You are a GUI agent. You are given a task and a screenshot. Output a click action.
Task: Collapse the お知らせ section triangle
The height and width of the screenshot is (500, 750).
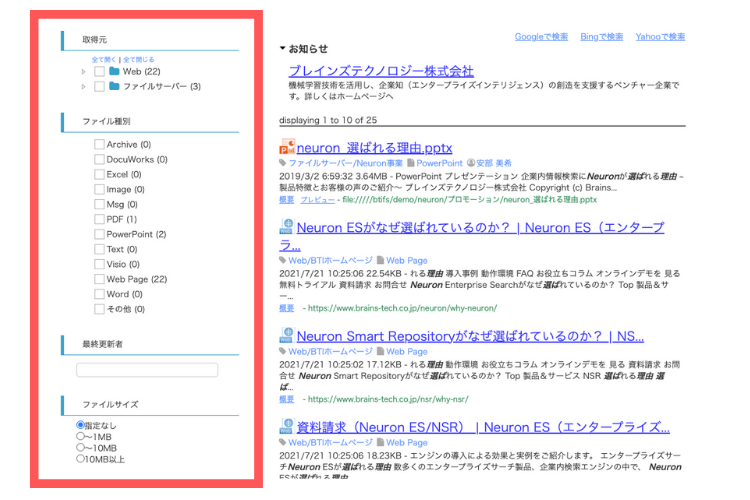(282, 48)
